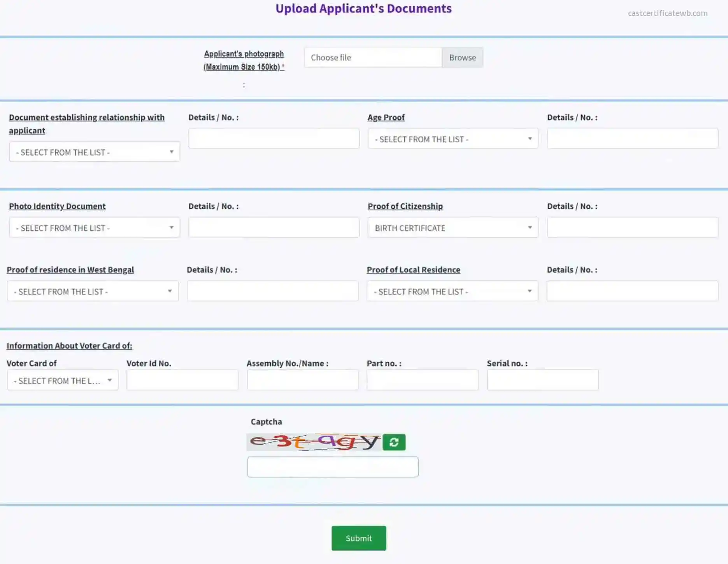Click the Part no. input field

click(422, 380)
